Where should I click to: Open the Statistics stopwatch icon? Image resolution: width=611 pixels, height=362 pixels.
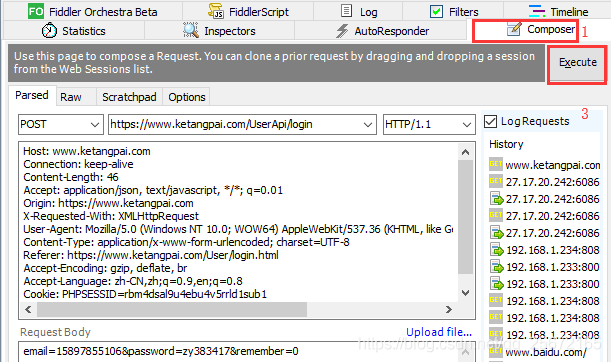49,30
